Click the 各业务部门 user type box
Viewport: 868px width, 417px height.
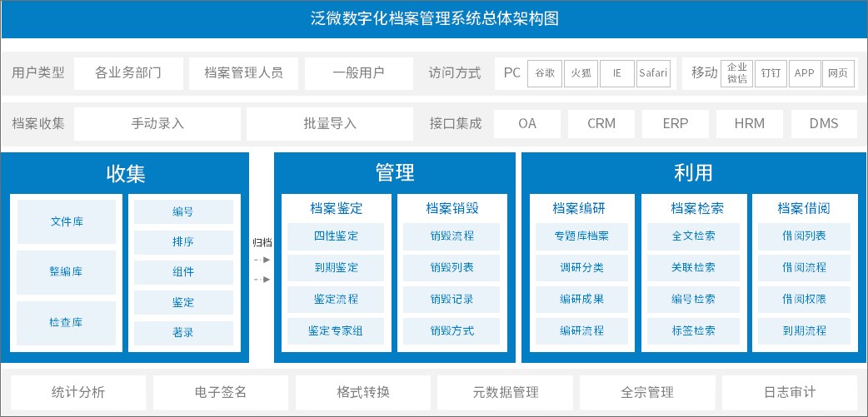128,73
